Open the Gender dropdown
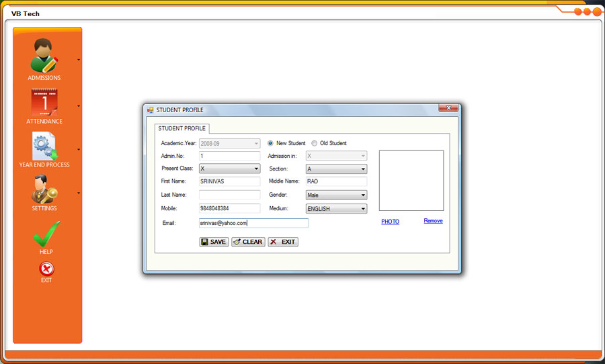Image resolution: width=605 pixels, height=364 pixels. click(336, 195)
